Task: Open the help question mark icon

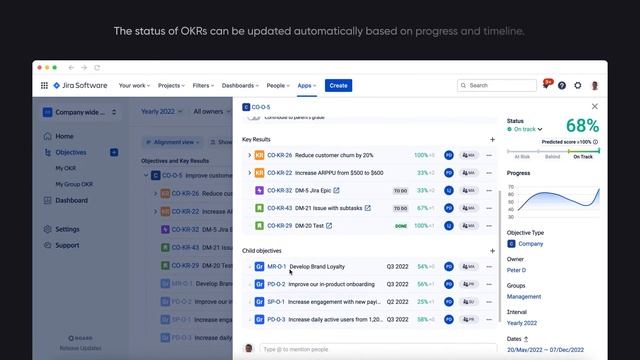Action: pos(562,85)
